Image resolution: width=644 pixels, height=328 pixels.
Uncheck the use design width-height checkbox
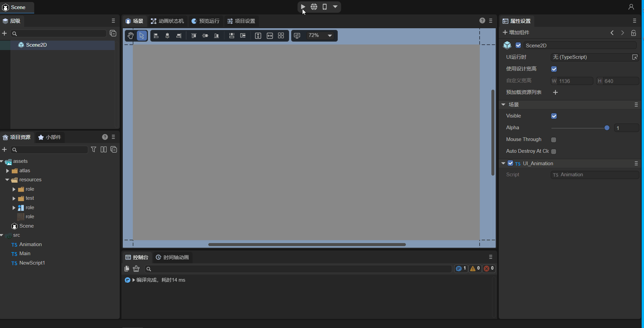(x=554, y=69)
